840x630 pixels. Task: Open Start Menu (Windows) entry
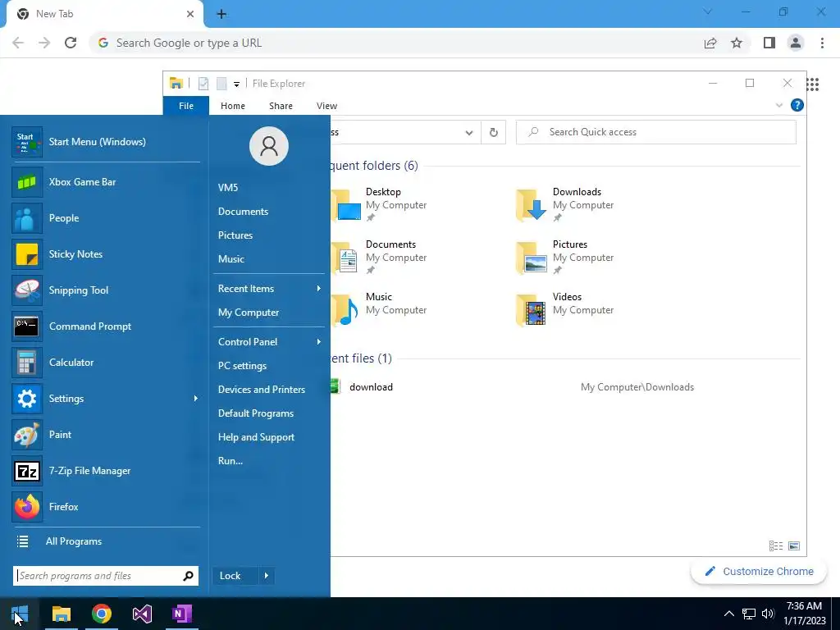106,142
